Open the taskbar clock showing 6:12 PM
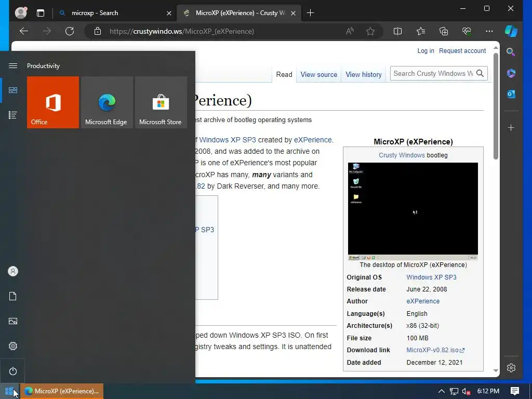 pos(488,391)
